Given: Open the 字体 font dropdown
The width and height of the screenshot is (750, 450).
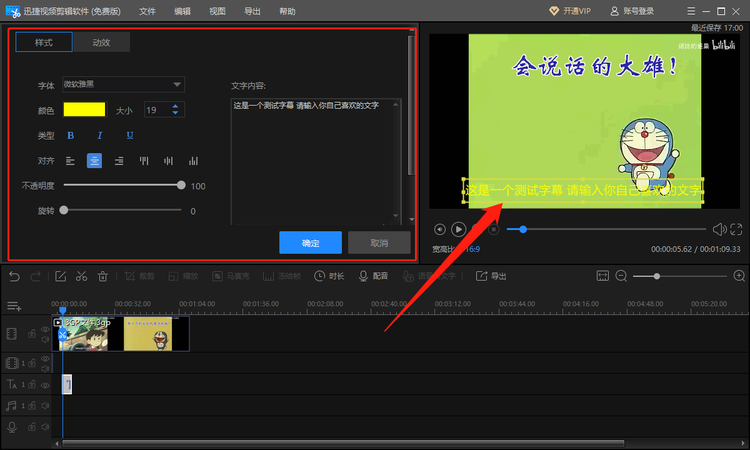Looking at the screenshot, I should tap(123, 85).
